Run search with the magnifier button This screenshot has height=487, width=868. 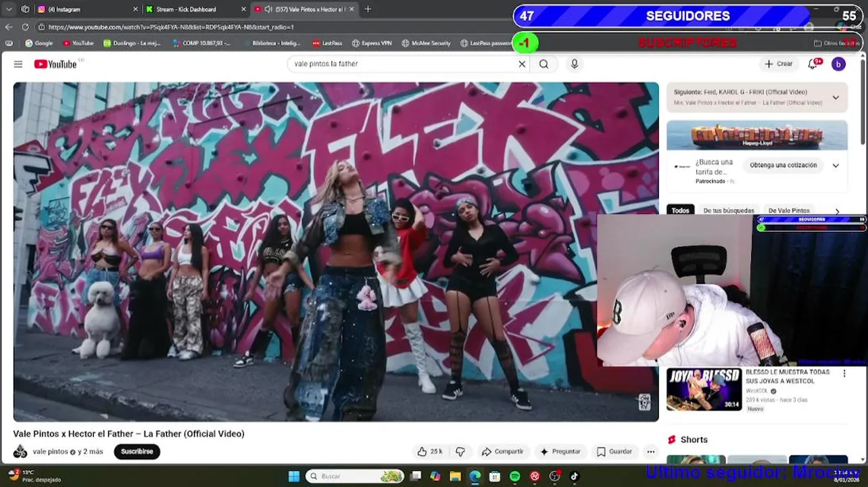[544, 64]
